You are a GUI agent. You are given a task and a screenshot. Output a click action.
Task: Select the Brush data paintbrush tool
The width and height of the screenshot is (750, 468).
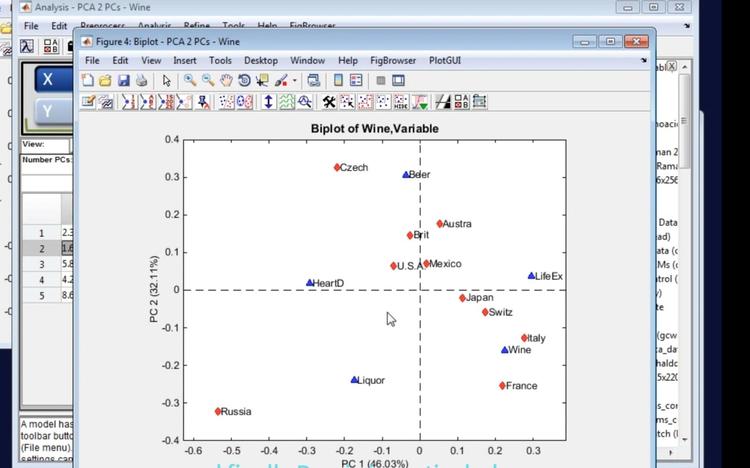(281, 80)
